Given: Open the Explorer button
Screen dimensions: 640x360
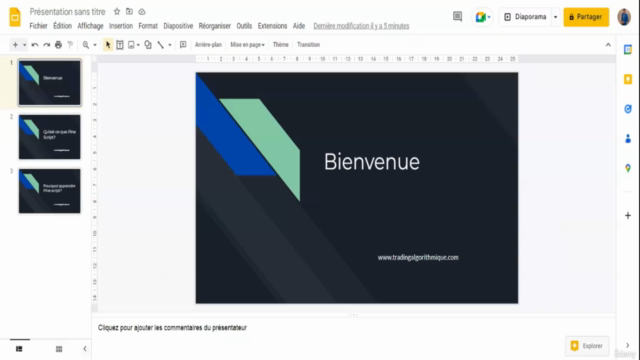Looking at the screenshot, I should pos(587,346).
